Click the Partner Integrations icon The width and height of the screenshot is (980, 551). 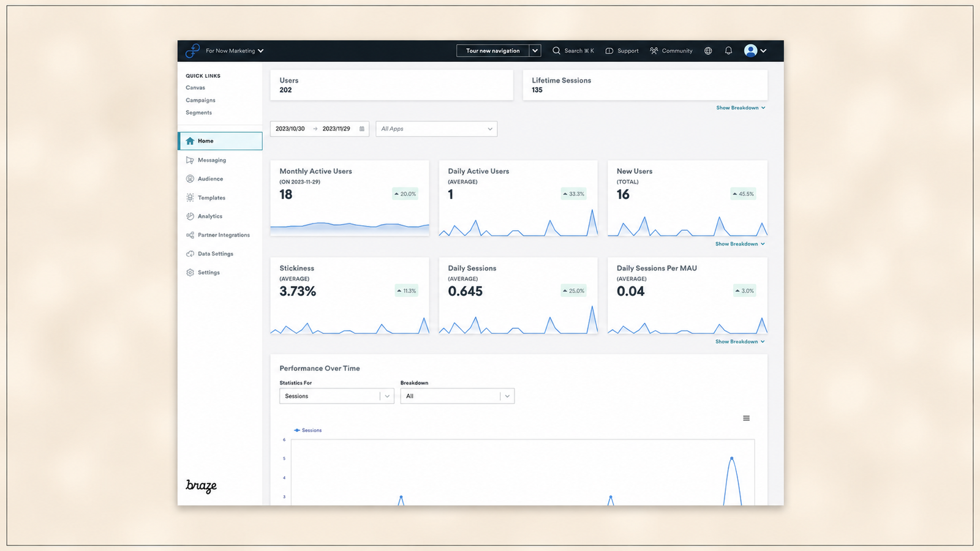click(190, 235)
